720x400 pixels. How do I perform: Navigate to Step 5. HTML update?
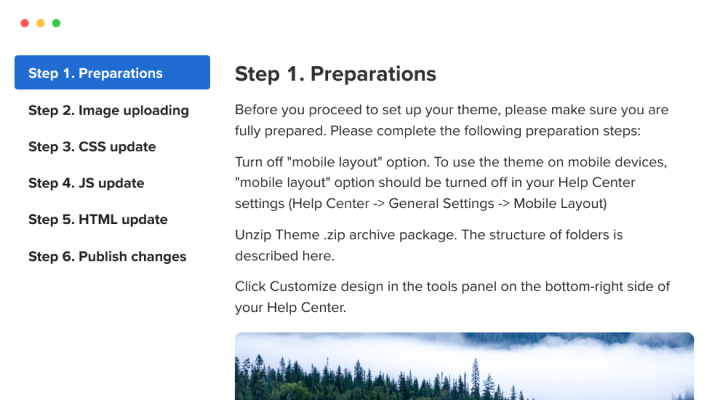(98, 220)
